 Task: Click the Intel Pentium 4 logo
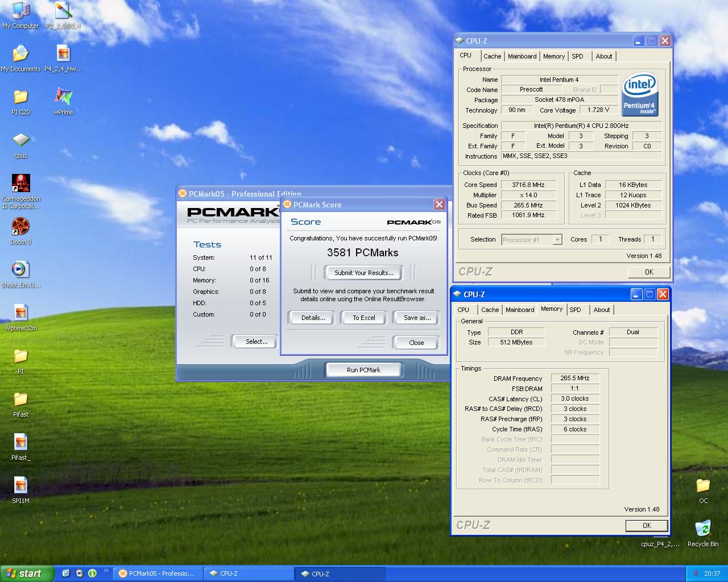coord(640,94)
